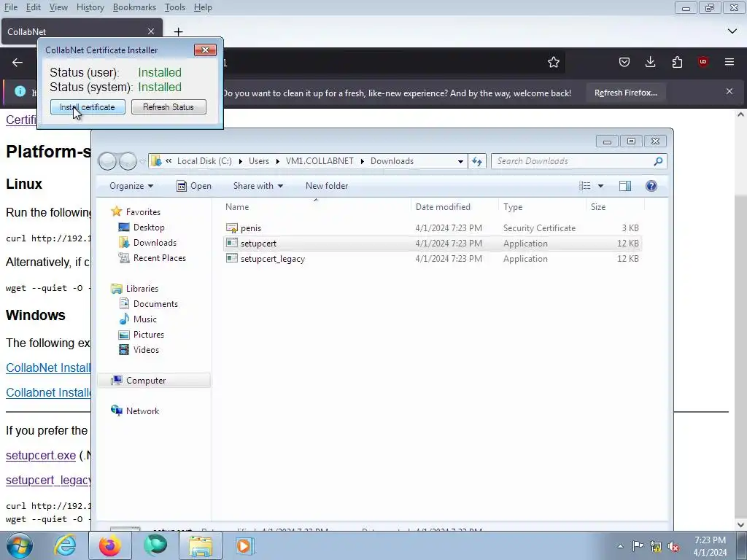
Task: Open a new Firefox tab with plus
Action: (178, 32)
